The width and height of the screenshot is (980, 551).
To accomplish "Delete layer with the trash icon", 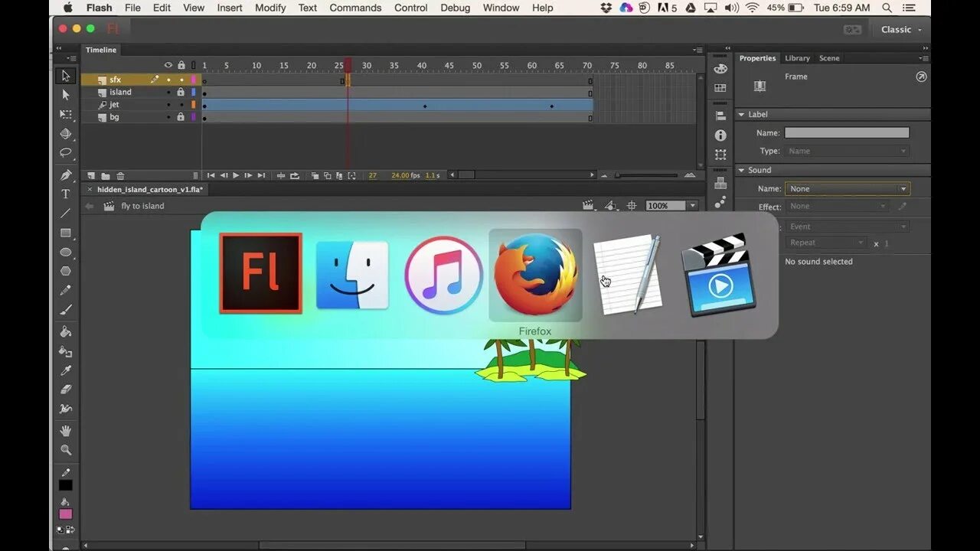I will pos(120,175).
